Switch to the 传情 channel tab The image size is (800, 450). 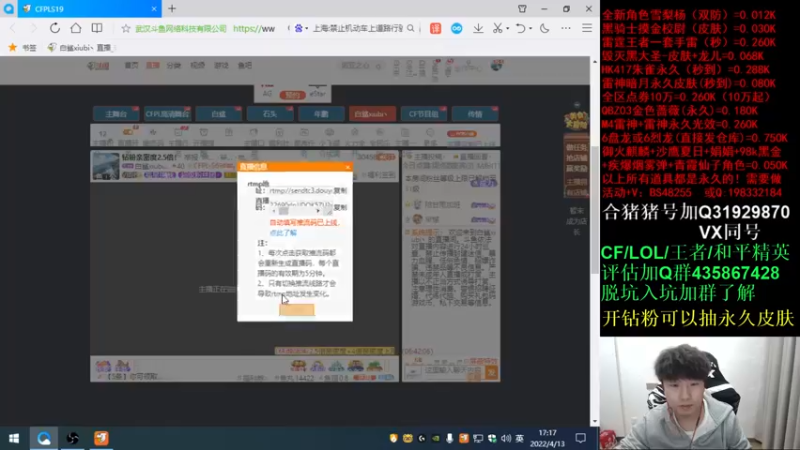(475, 114)
